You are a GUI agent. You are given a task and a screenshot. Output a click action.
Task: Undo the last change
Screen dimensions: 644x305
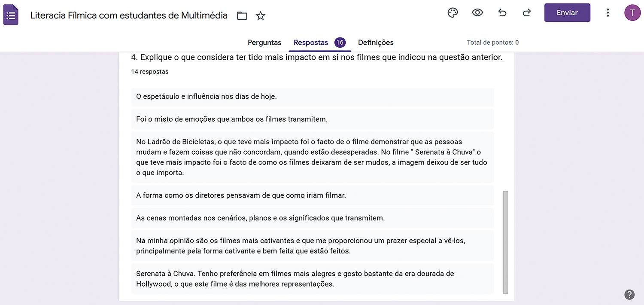point(502,13)
